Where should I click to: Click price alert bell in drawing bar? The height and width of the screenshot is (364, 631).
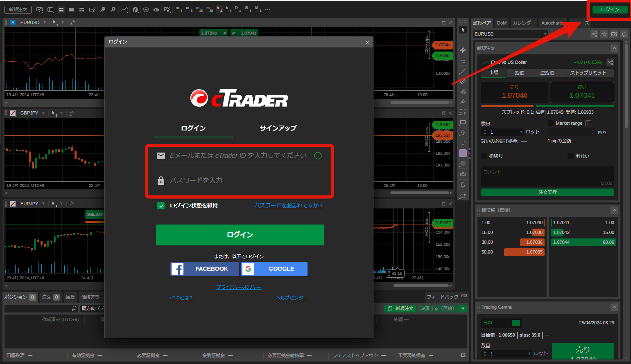463,185
